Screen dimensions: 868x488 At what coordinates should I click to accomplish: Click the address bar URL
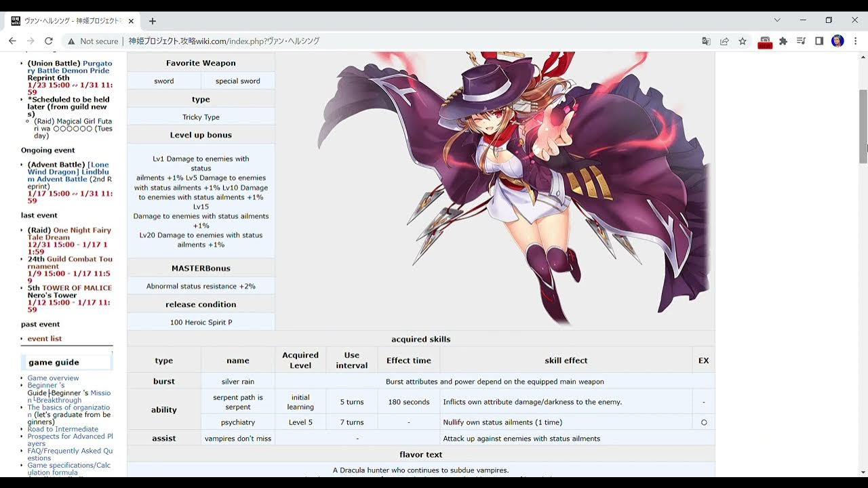click(x=224, y=41)
